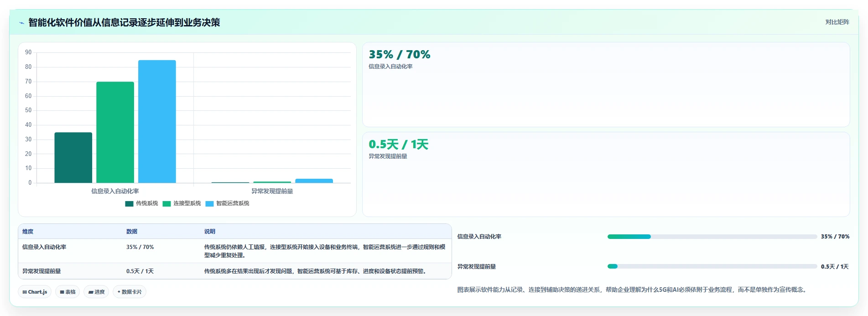Click the y-axis value 90
868x316 pixels.
coord(28,52)
